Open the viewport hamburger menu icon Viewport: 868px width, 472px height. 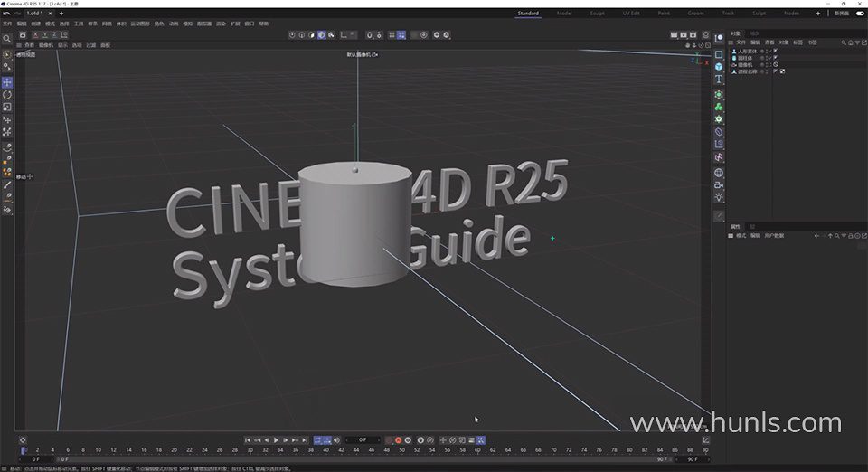(x=19, y=45)
